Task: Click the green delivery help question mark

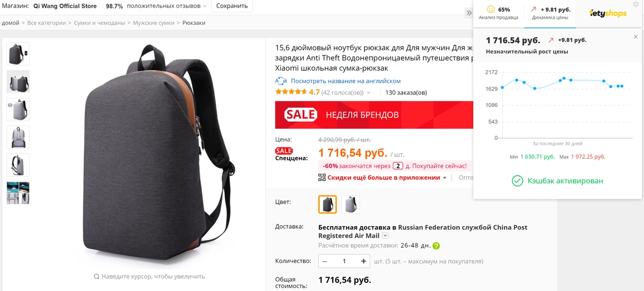Action: 436,246
